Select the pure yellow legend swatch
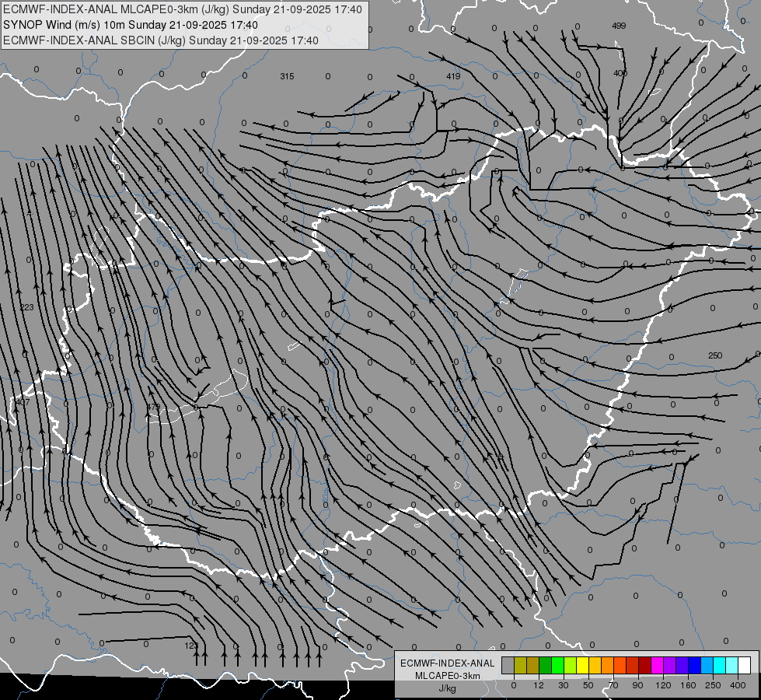The height and width of the screenshot is (700, 761). (x=583, y=665)
